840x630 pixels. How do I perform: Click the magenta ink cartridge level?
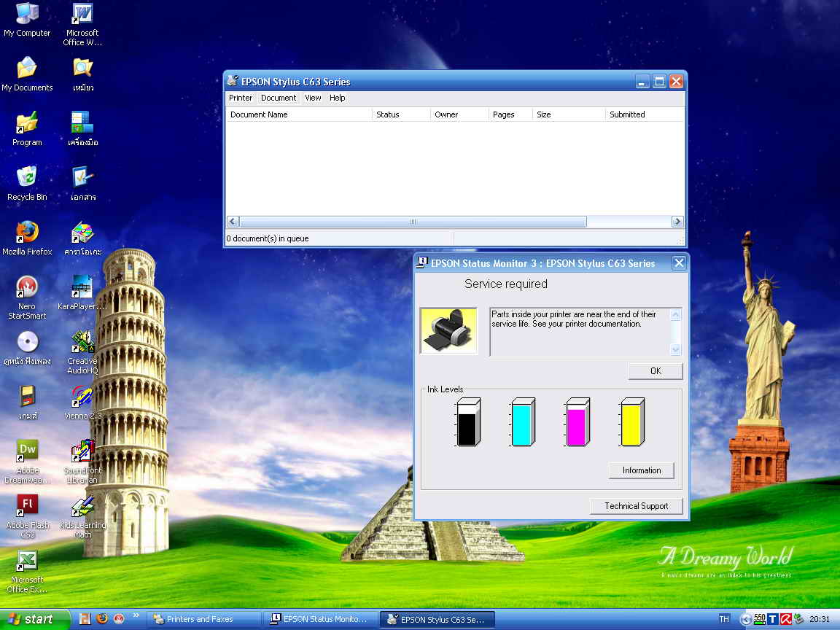(577, 422)
